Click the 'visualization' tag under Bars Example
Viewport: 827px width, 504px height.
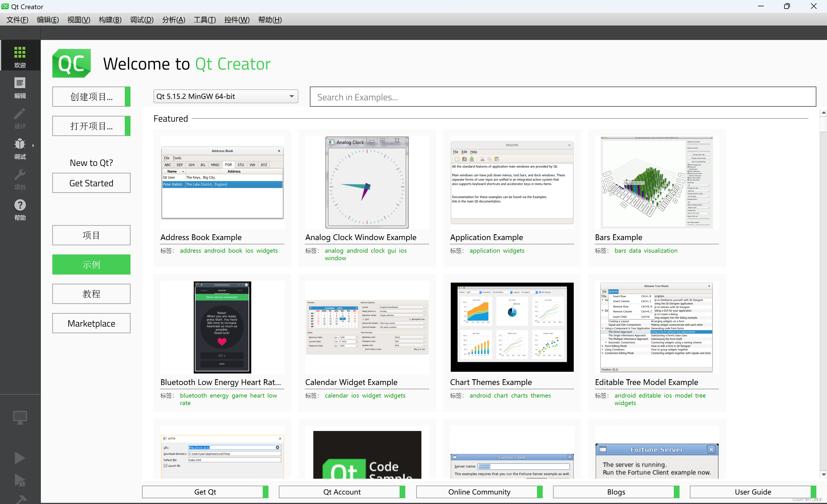click(661, 250)
